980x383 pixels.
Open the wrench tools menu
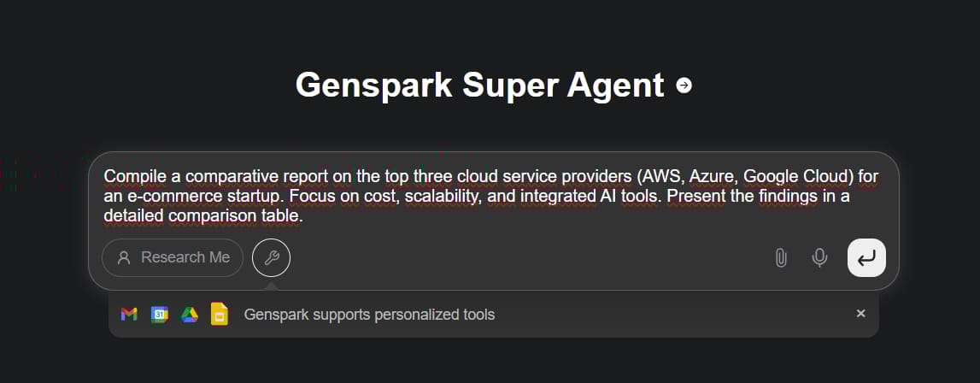point(271,258)
